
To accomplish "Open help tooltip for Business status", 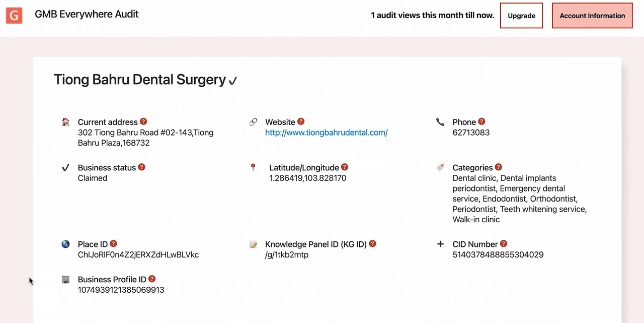I will pyautogui.click(x=142, y=167).
